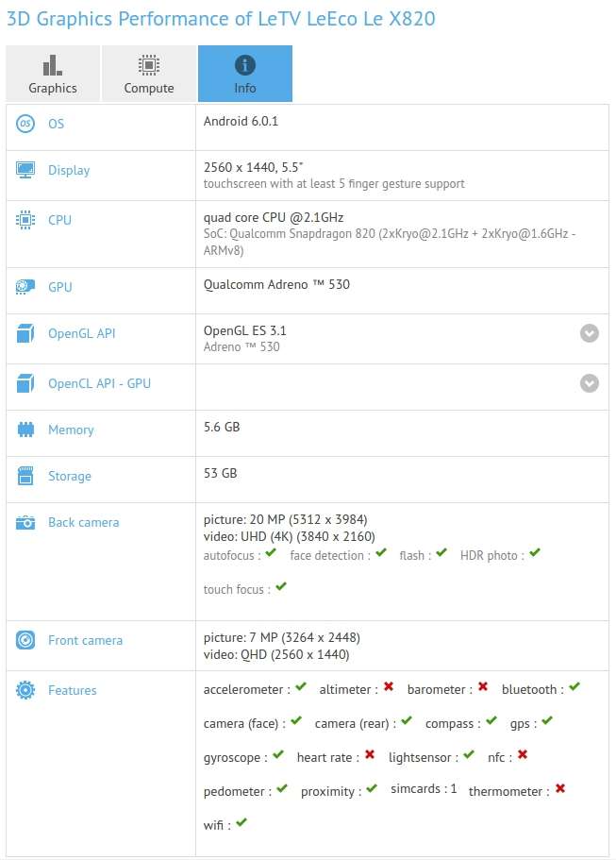Click the touchscreen 5 finger gesture support text

334,184
